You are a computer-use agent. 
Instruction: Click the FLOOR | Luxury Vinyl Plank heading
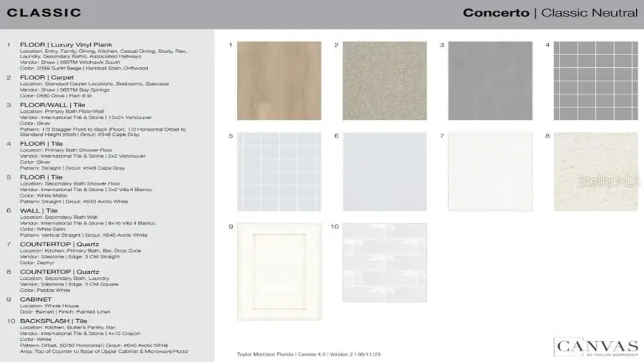tap(66, 45)
